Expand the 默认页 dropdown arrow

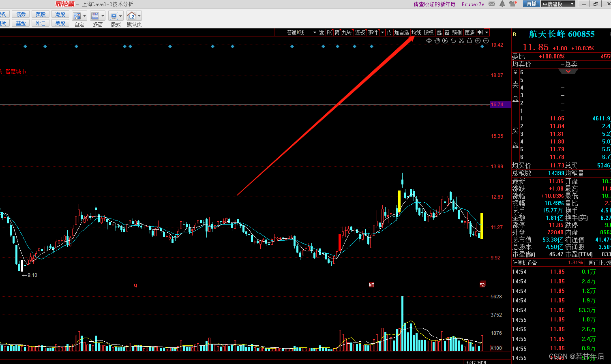[139, 16]
